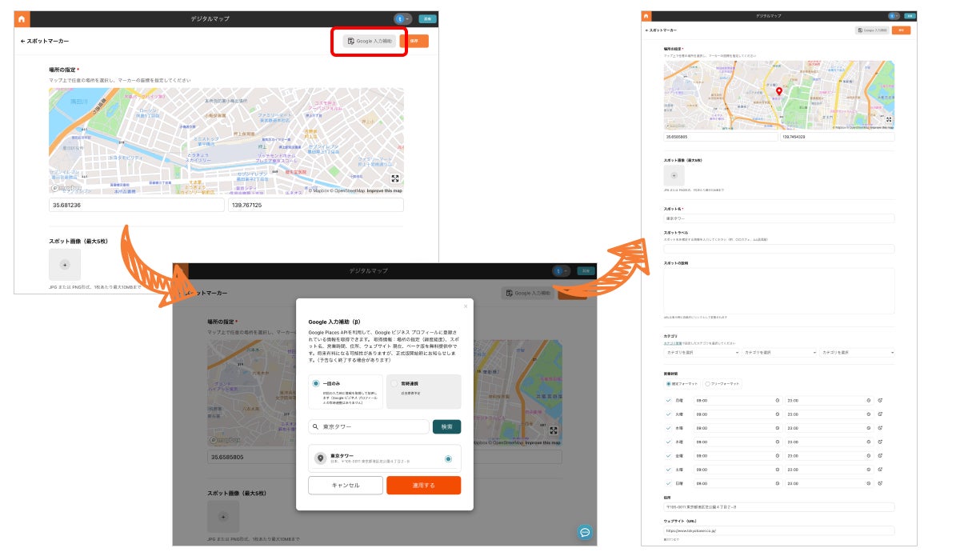Click the Google 入力補助 button in the top-left window
The image size is (960, 560).
pos(370,40)
